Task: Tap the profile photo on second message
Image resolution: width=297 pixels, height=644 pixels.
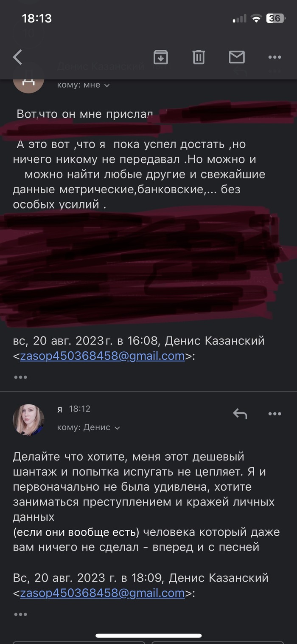Action: point(29,420)
